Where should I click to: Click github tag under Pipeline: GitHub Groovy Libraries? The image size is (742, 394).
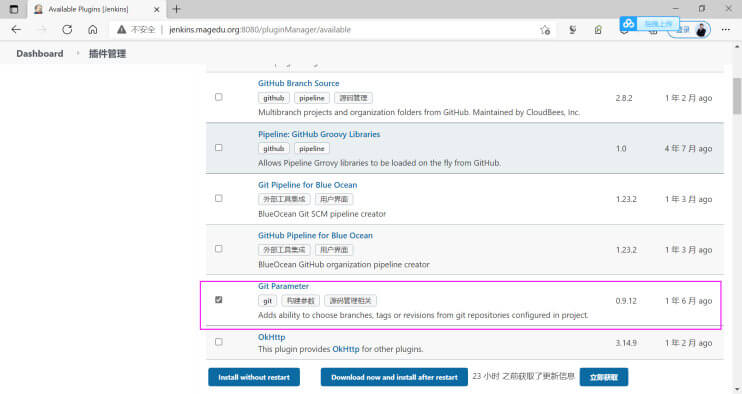tap(274, 149)
